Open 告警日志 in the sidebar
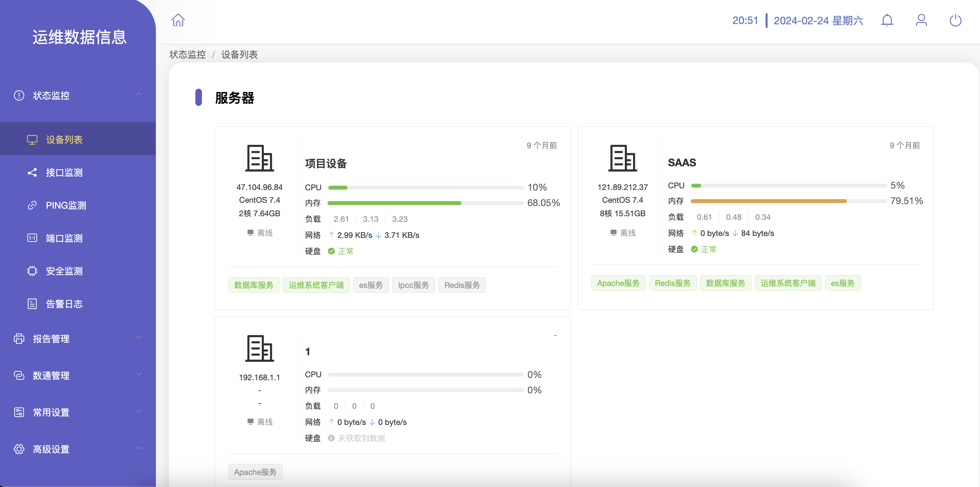The image size is (980, 487). point(78,304)
